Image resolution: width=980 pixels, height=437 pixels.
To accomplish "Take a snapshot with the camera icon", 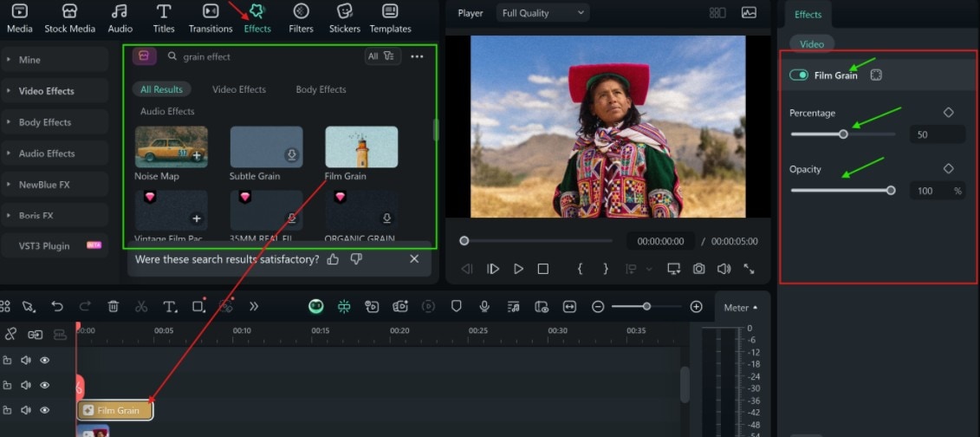I will point(698,269).
